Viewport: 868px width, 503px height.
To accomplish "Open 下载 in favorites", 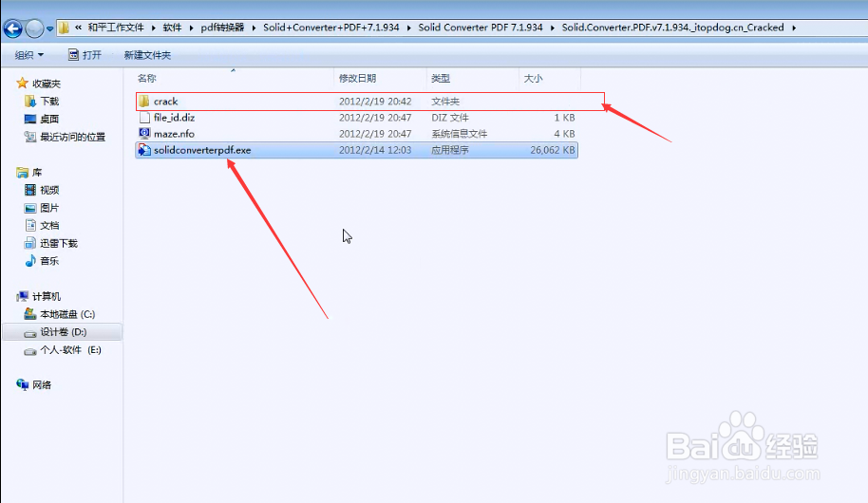I will click(x=49, y=102).
